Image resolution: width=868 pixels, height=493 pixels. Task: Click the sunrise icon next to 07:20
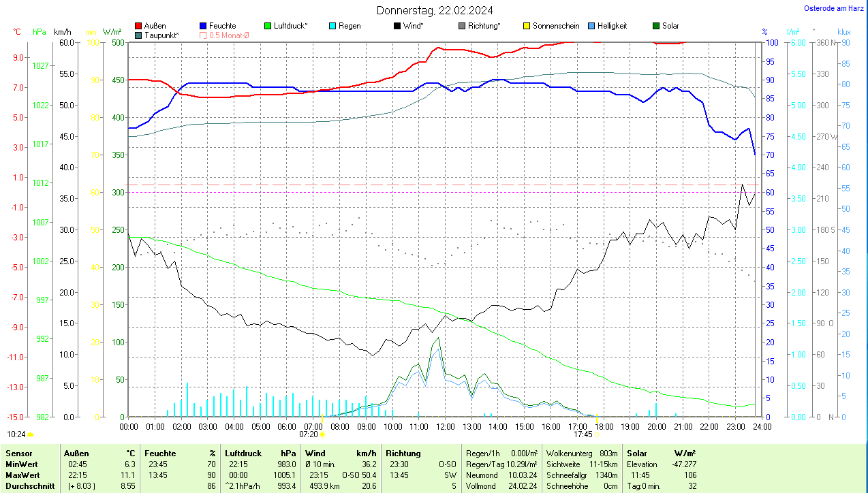(322, 434)
